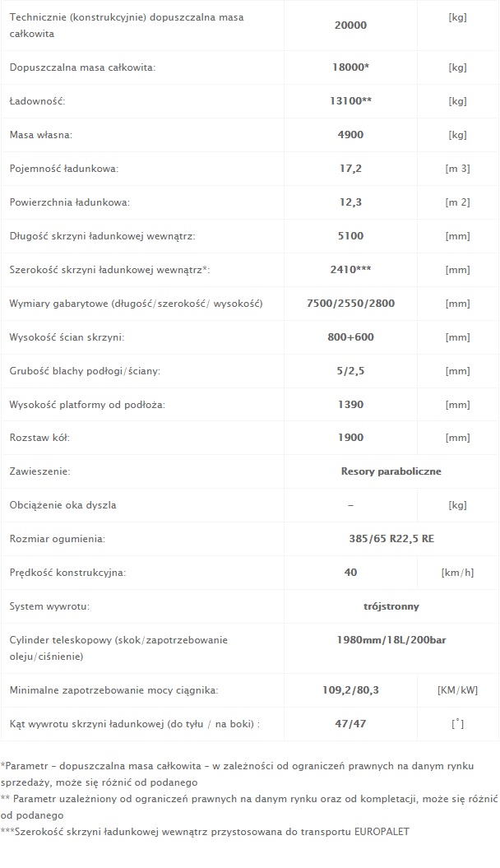Screen dimensions: 500x868
Task: Click the 13100** load capacity value
Action: (x=350, y=100)
